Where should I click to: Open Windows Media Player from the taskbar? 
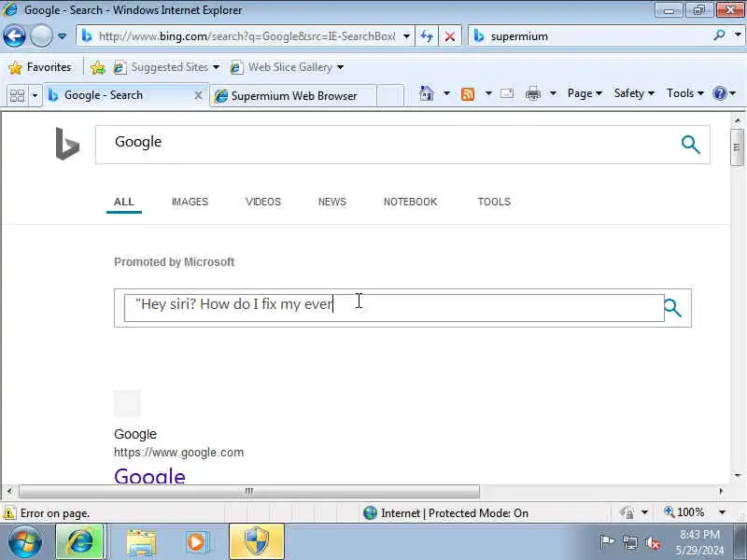pyautogui.click(x=196, y=542)
